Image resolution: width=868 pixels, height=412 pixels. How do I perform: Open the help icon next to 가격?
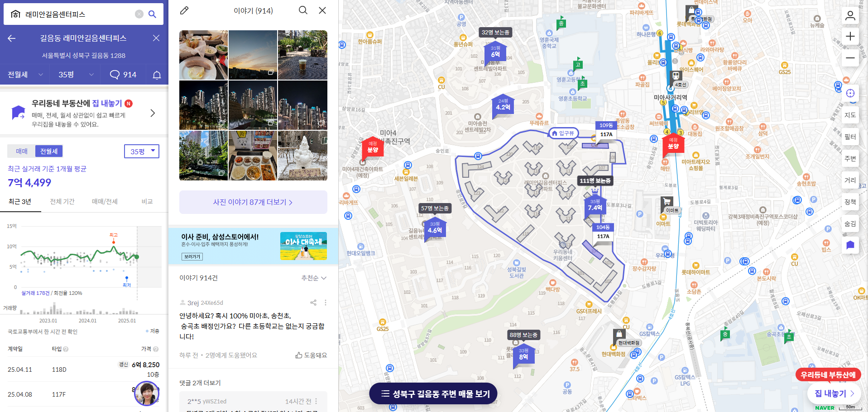pos(156,349)
